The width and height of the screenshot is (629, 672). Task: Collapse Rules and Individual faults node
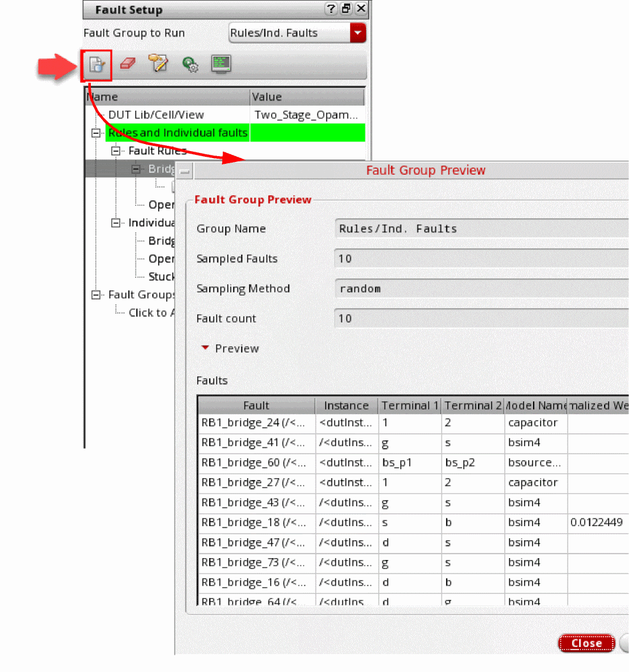pos(96,133)
